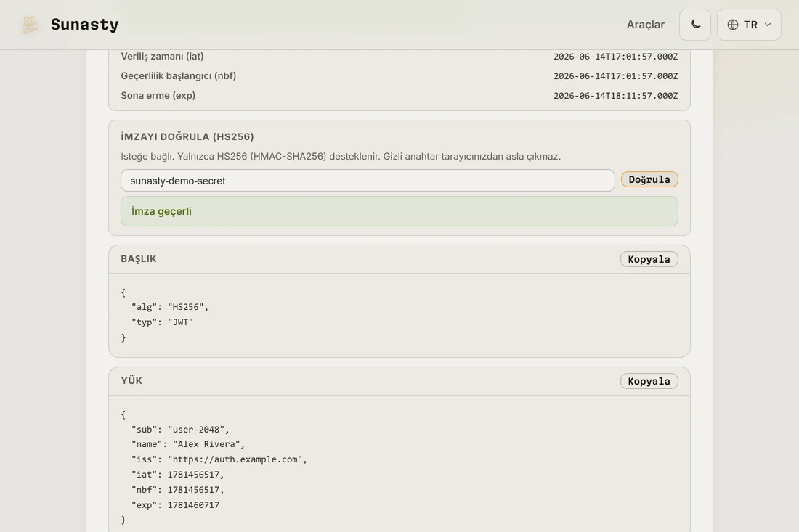Screen dimensions: 799x532
Task: Open the Araçlar menu
Action: click(645, 25)
